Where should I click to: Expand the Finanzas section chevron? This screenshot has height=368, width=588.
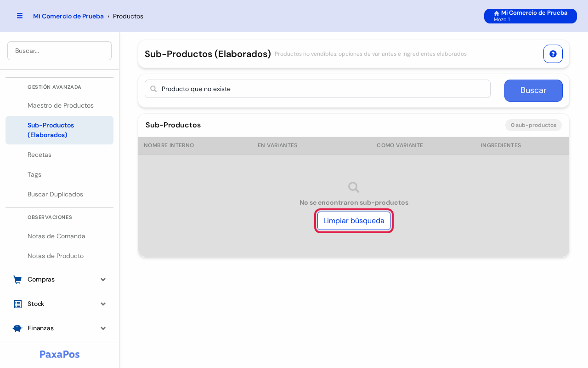pyautogui.click(x=103, y=328)
